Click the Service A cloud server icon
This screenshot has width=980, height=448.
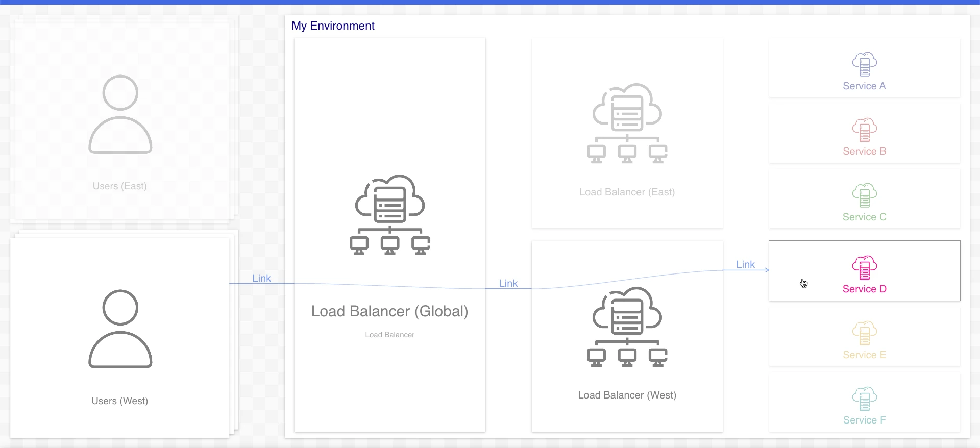pyautogui.click(x=864, y=64)
